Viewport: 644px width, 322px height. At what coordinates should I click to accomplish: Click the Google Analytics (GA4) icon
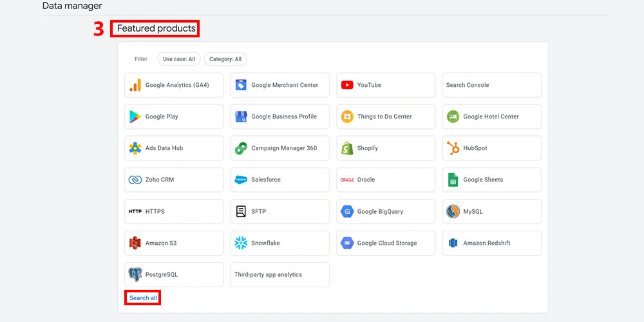pyautogui.click(x=135, y=85)
